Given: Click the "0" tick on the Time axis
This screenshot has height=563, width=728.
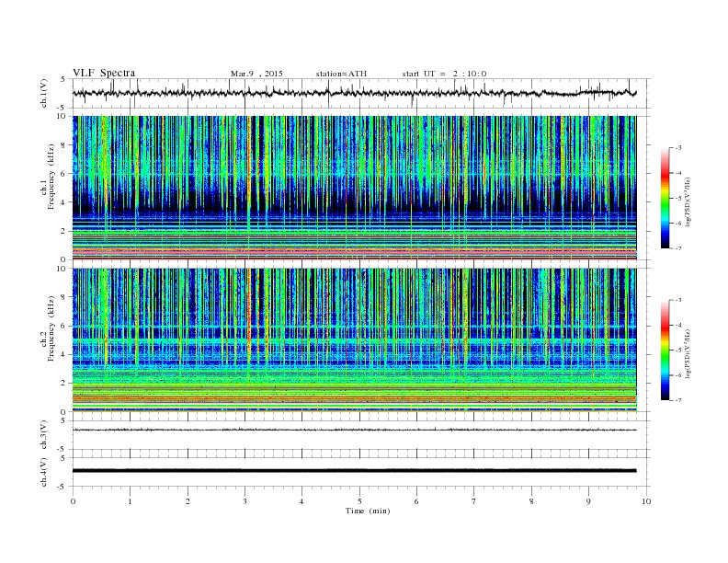Looking at the screenshot, I should pyautogui.click(x=73, y=501).
